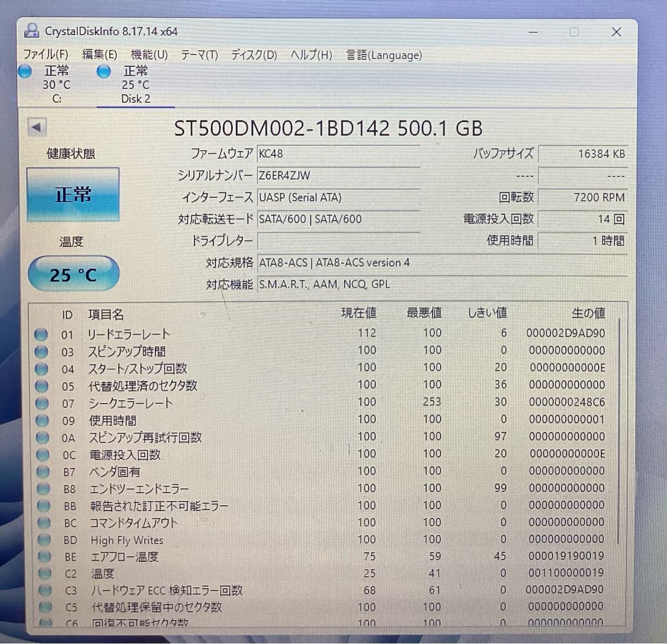667x644 pixels.
Task: Click status orb for row BD High Fly Writes
Action: coord(44,540)
